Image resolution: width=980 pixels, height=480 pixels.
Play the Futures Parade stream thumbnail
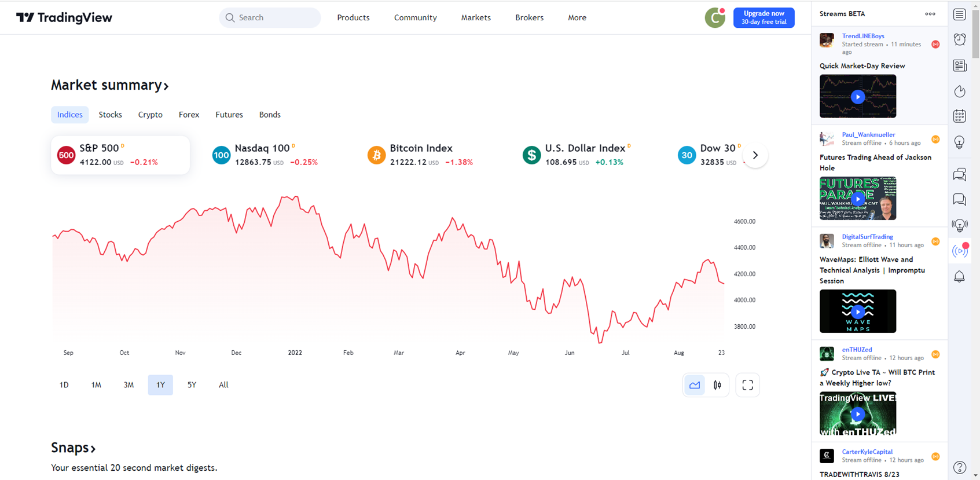pos(858,199)
